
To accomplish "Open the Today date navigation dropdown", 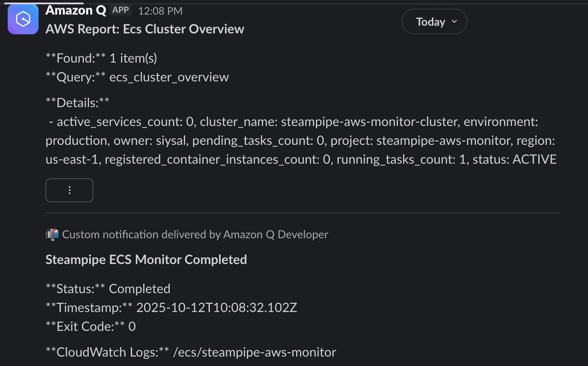I will [x=434, y=21].
